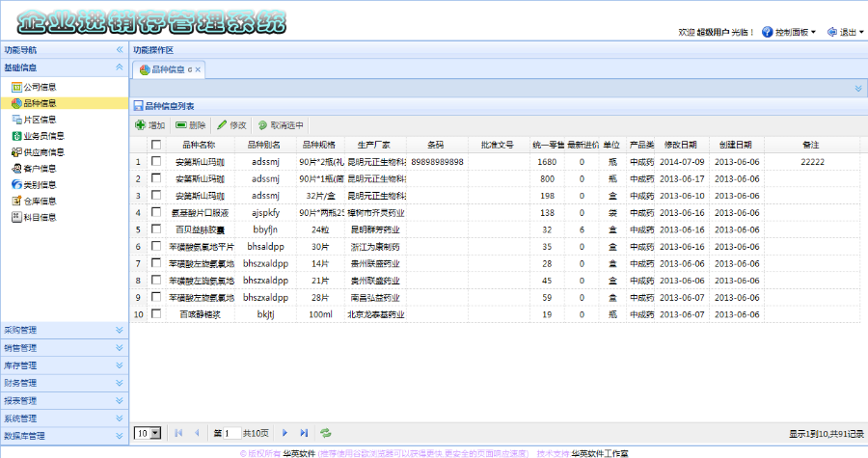Select 品种信息 in the navigation tree
This screenshot has width=868, height=458.
[34, 103]
